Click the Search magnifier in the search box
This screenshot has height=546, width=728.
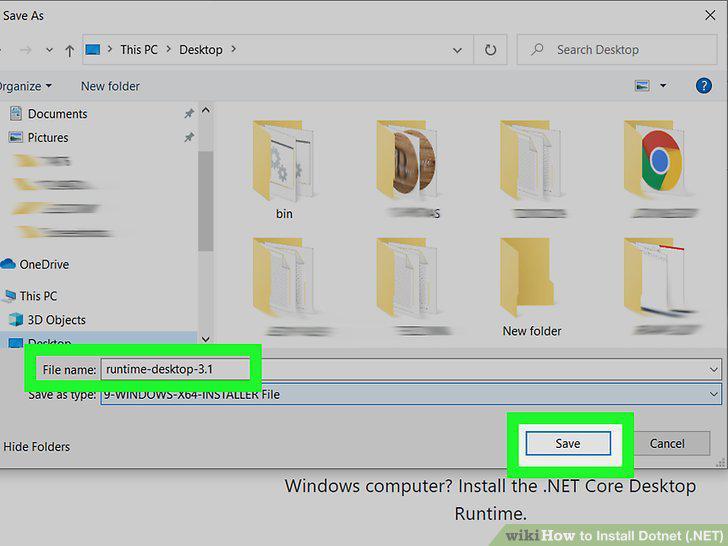click(537, 49)
